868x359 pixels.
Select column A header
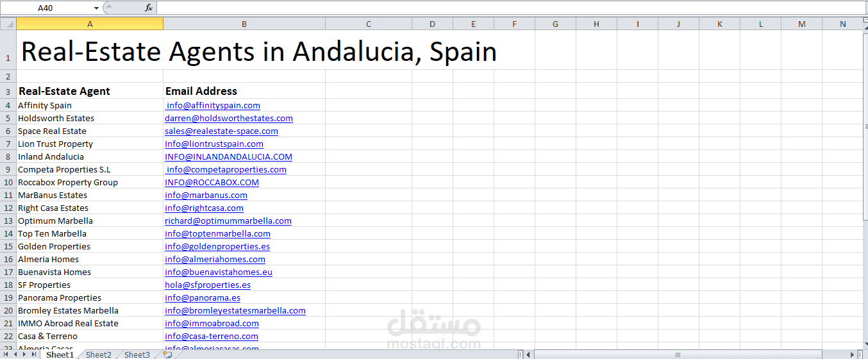[x=90, y=24]
